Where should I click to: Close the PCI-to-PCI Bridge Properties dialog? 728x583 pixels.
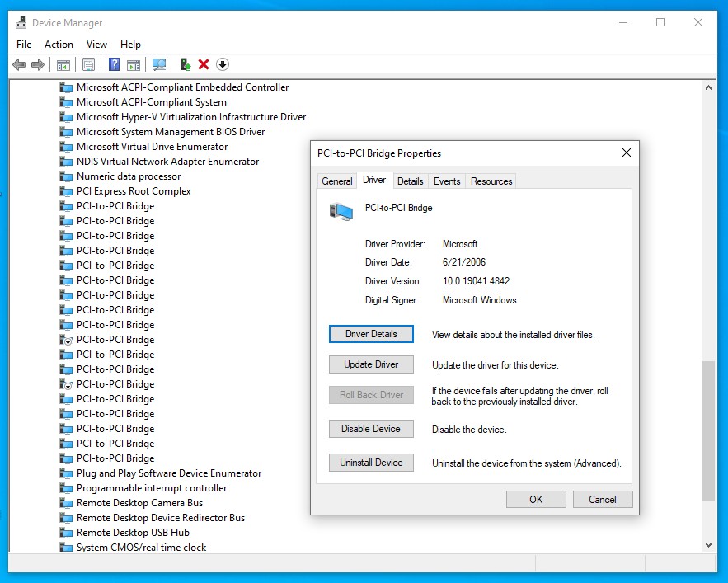[627, 153]
